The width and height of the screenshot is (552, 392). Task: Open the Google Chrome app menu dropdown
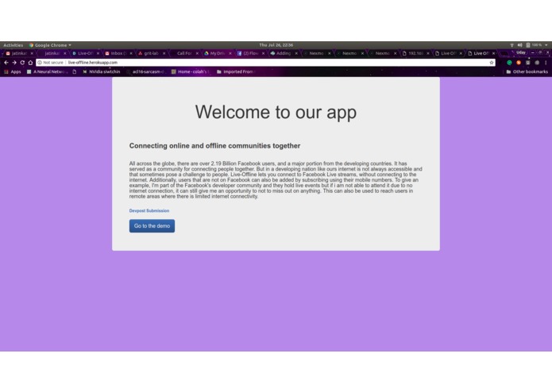tap(50, 45)
